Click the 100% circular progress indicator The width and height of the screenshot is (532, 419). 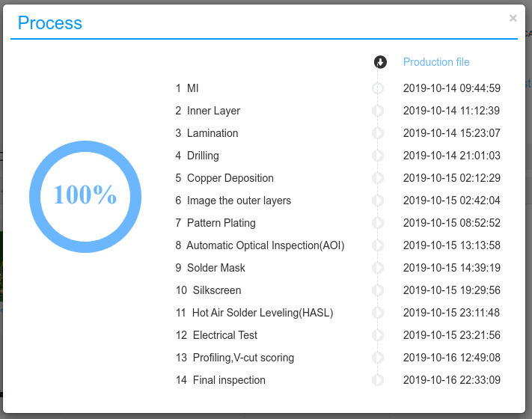click(x=85, y=195)
